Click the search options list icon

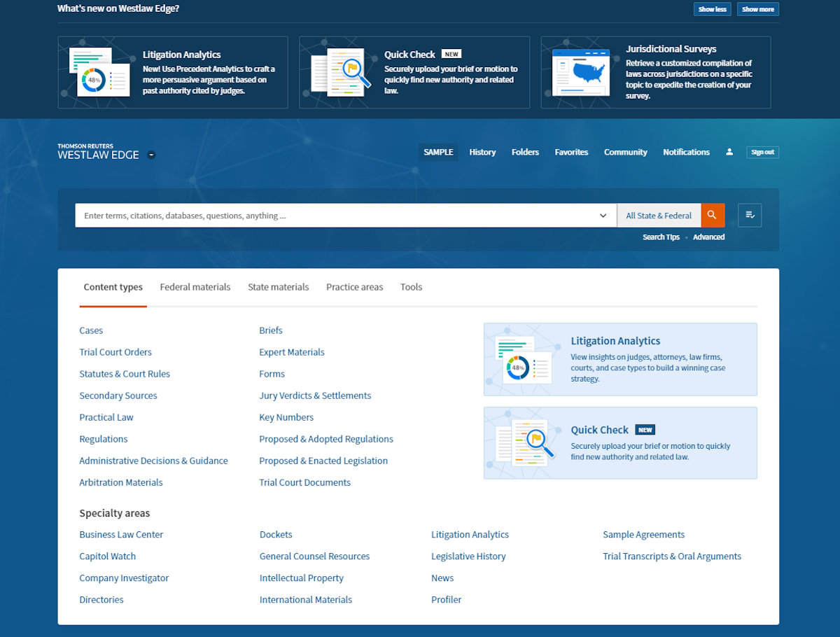(750, 216)
